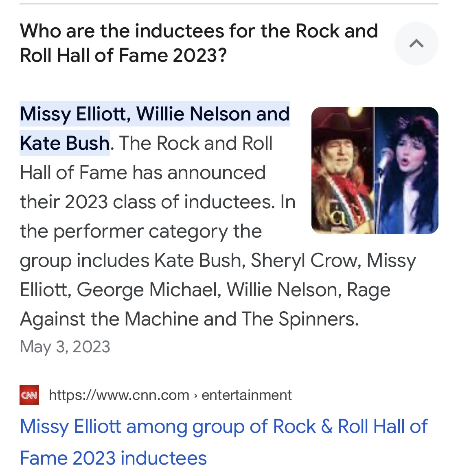This screenshot has width=458, height=476.
Task: Open the Willie Nelson and Kate Bush thumbnail
Action: (375, 170)
